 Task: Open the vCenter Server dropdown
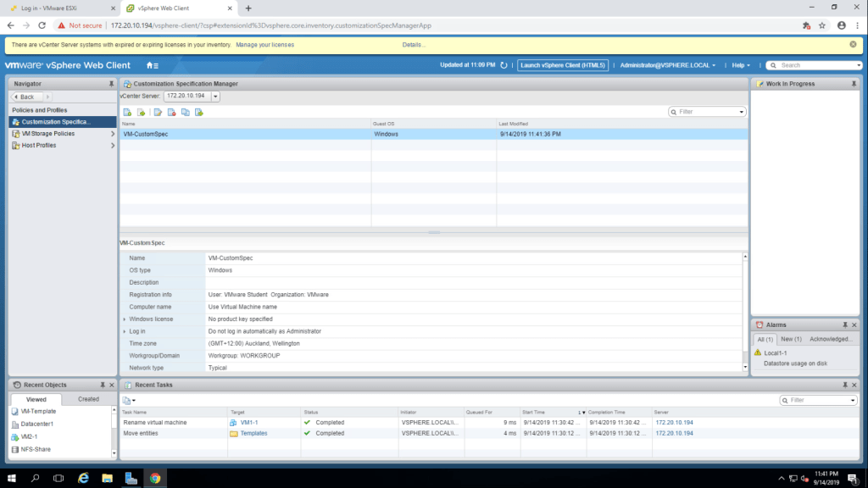point(215,97)
